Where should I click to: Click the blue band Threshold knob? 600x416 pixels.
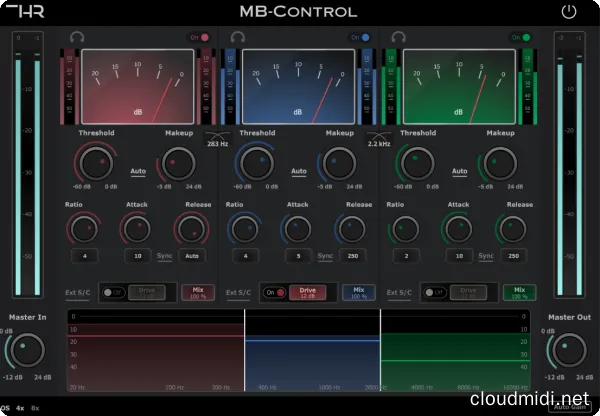257,163
